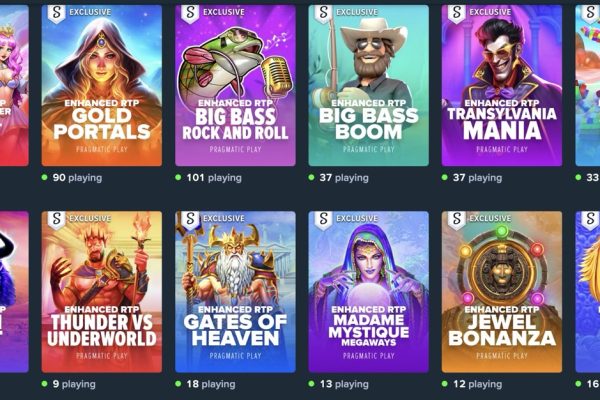Open the Gold Portals game card
Screen dimensions: 600x400
(101, 85)
